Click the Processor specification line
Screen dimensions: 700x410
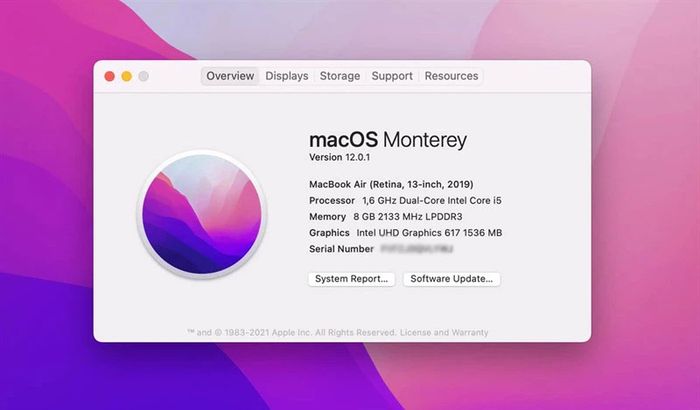click(x=405, y=201)
